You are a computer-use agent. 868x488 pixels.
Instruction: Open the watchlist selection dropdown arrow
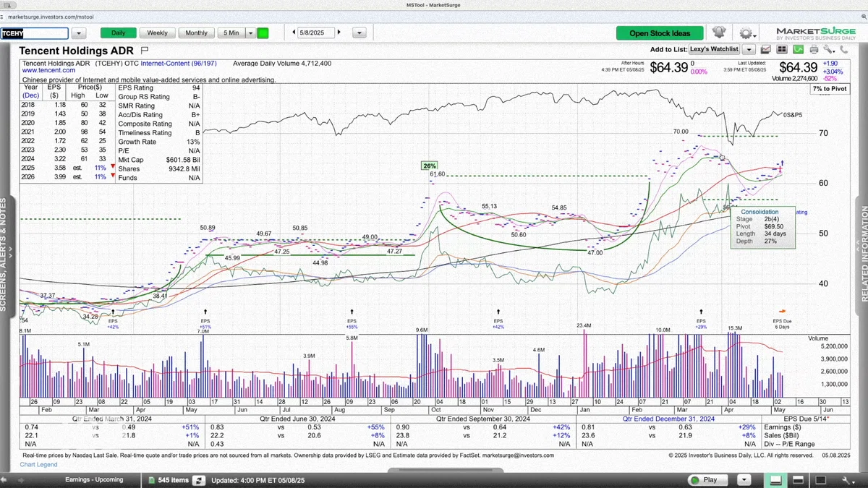click(749, 49)
